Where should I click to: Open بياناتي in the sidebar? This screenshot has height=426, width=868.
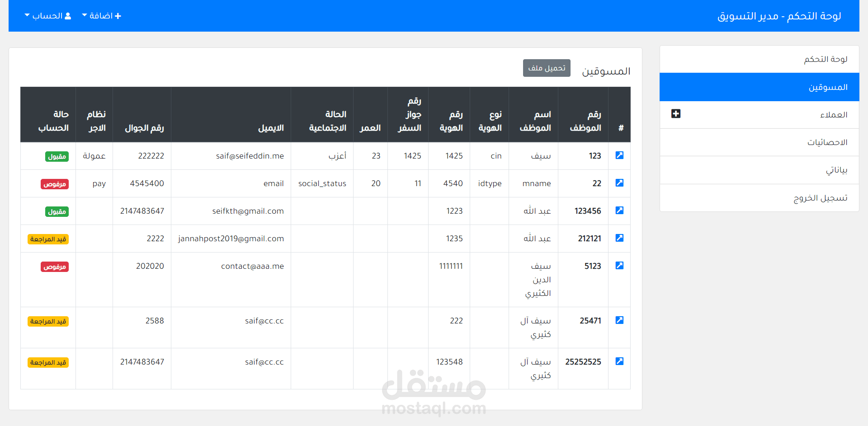pos(759,170)
